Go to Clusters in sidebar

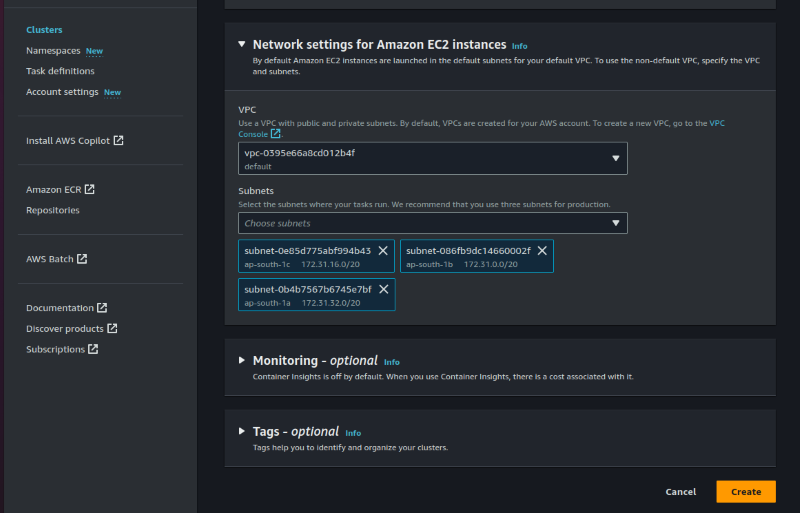coord(44,30)
